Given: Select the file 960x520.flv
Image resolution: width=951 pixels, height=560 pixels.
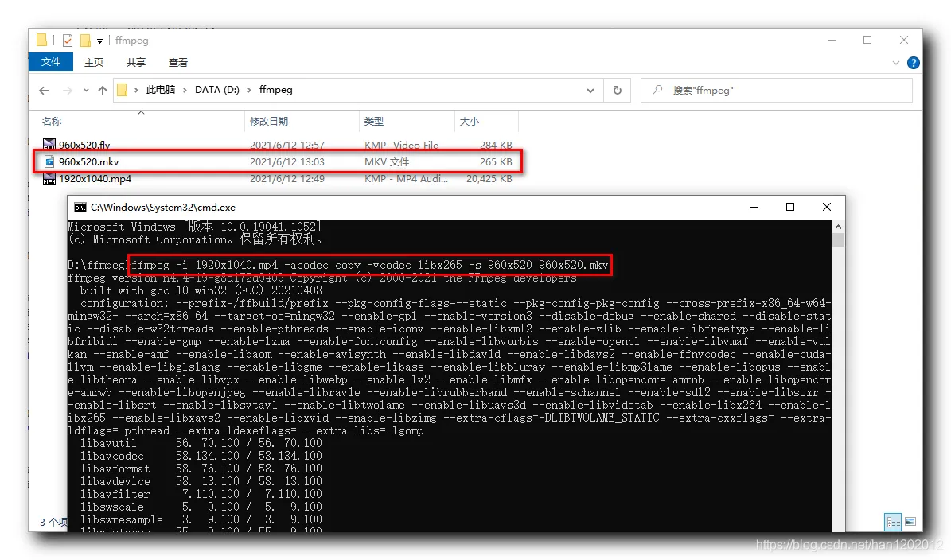Looking at the screenshot, I should tap(84, 145).
